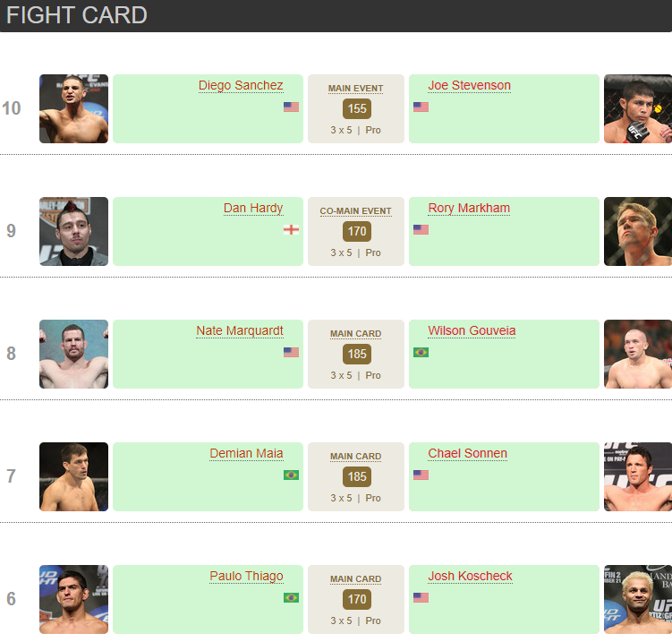Open the Dan Hardy name link
This screenshot has width=672, height=642.
253,209
